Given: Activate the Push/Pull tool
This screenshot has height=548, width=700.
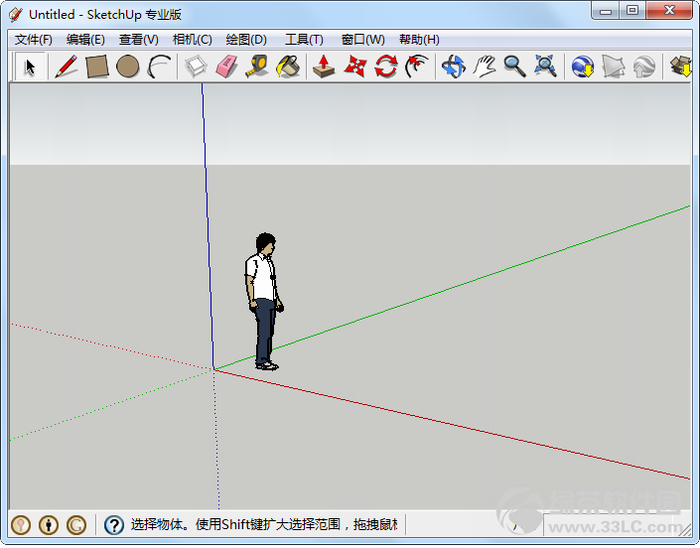Looking at the screenshot, I should [324, 66].
